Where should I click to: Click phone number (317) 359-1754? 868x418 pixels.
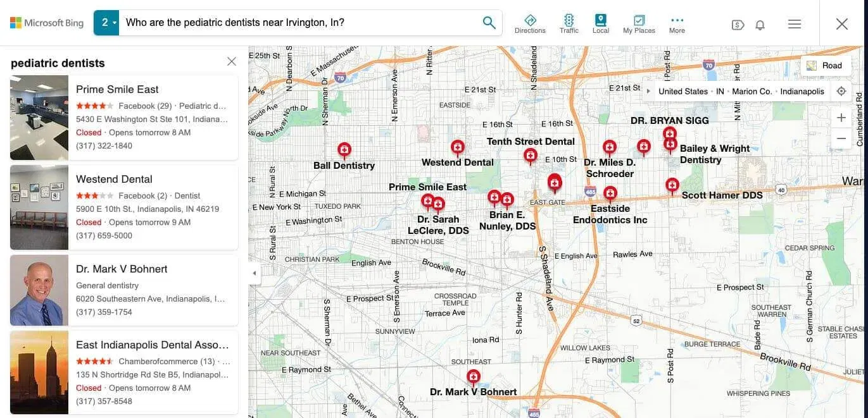click(x=104, y=312)
